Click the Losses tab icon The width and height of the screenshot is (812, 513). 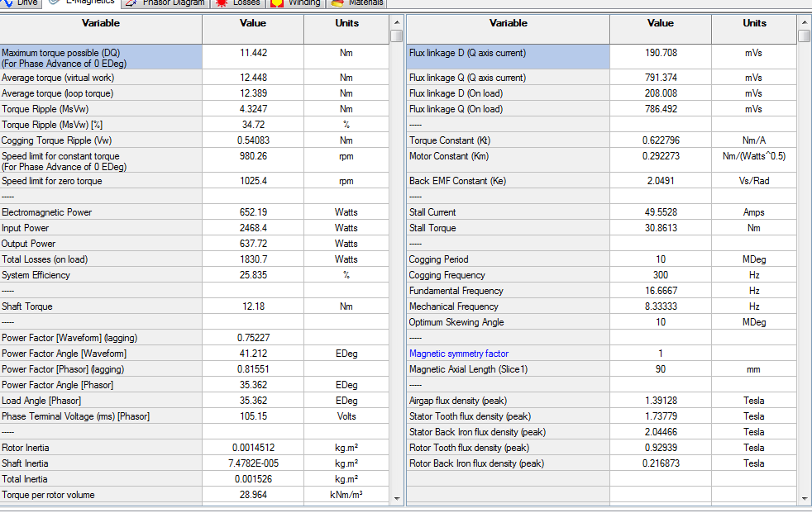(x=222, y=2)
